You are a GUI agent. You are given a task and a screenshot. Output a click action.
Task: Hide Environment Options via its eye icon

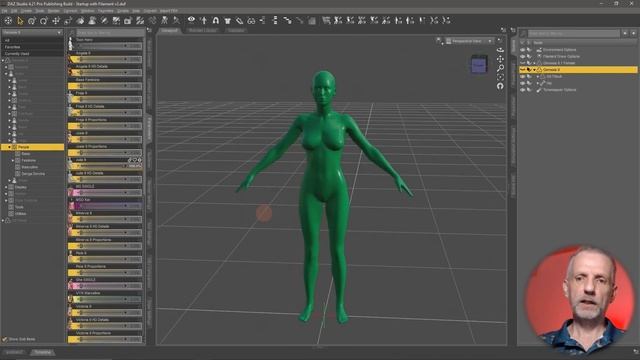(x=522, y=50)
